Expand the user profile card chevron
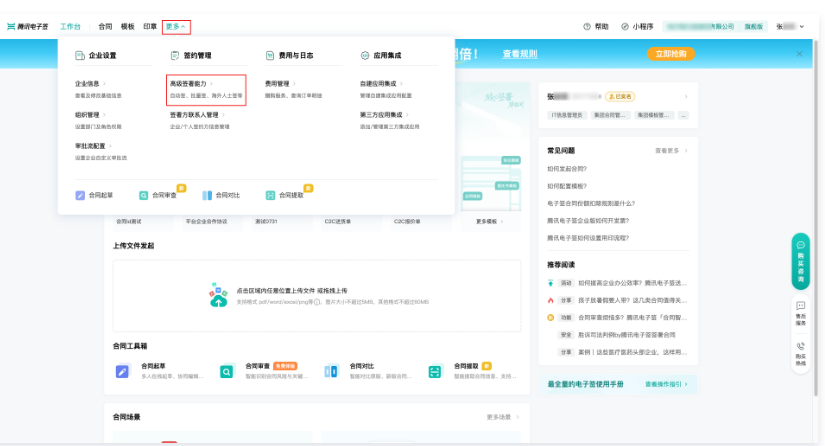The width and height of the screenshot is (825, 446). tap(686, 97)
